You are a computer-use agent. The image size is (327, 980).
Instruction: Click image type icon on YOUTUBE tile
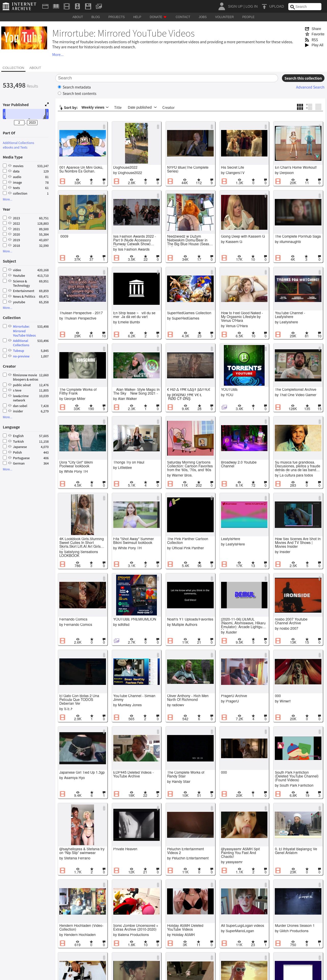tap(224, 407)
